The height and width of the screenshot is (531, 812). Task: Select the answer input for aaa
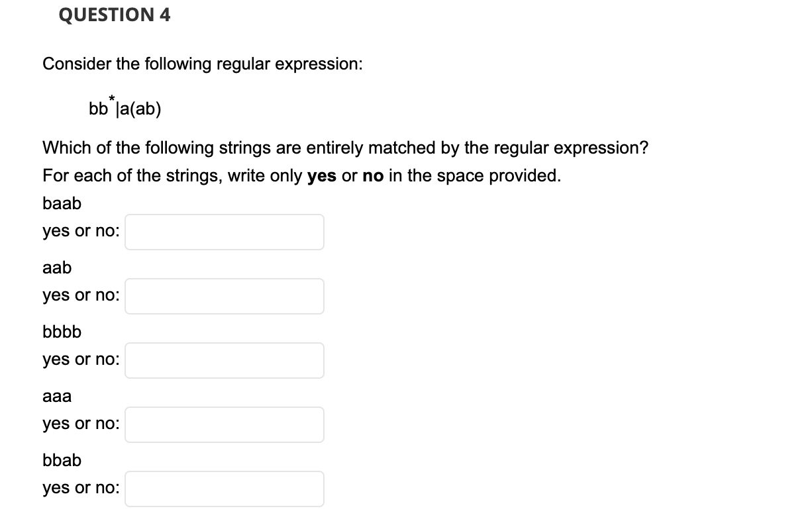point(224,425)
